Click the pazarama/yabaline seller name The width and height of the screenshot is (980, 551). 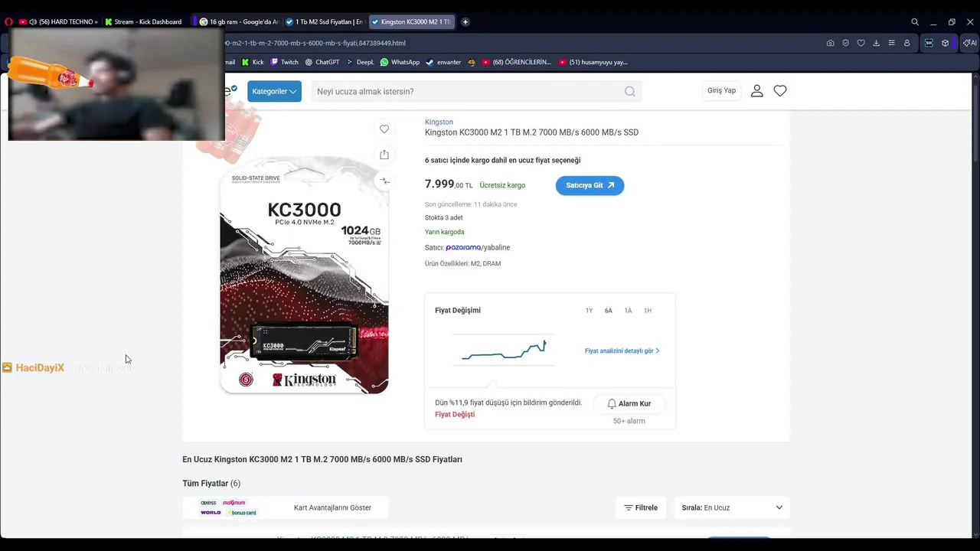(478, 247)
